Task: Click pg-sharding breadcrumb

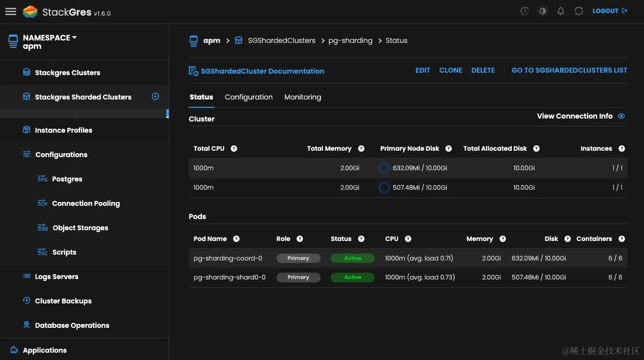Action: [350, 40]
